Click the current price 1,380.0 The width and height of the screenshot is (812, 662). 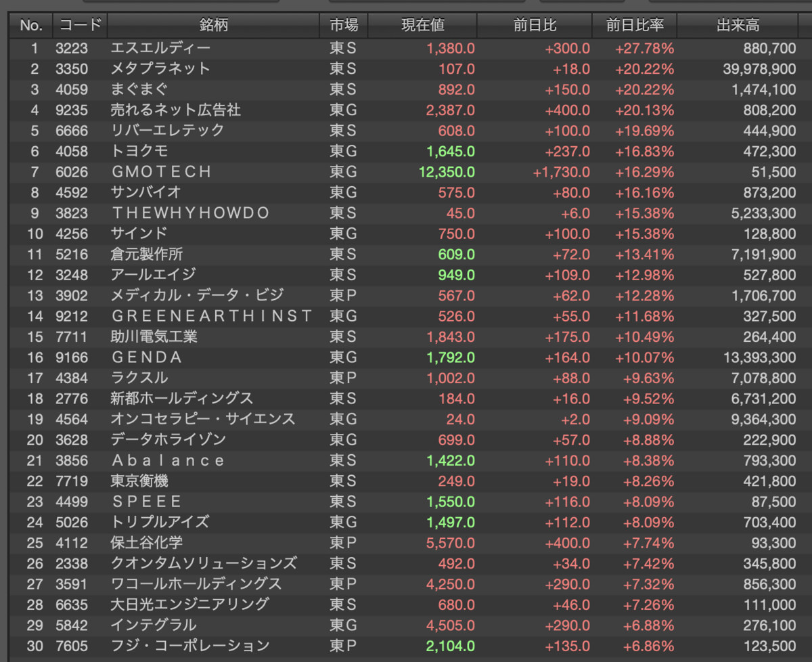click(451, 48)
